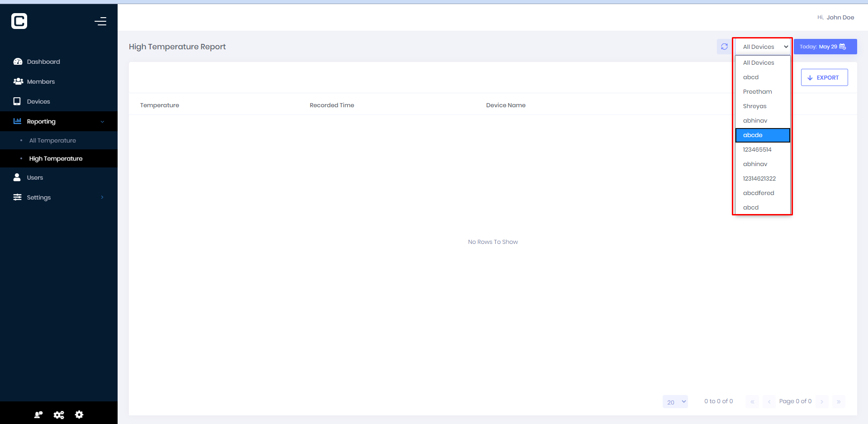The height and width of the screenshot is (424, 868).
Task: Open the All Temperature report
Action: [x=52, y=140]
